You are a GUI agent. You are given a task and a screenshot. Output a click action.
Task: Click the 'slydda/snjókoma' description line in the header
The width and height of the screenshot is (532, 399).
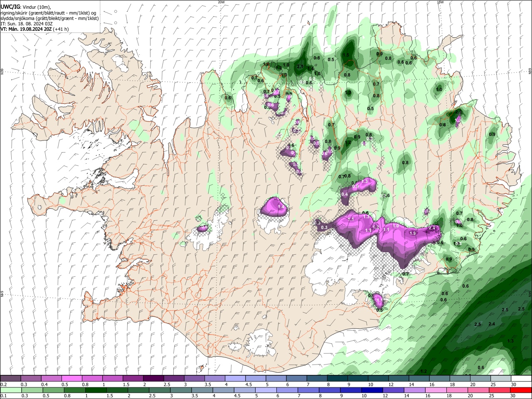[x=49, y=18]
